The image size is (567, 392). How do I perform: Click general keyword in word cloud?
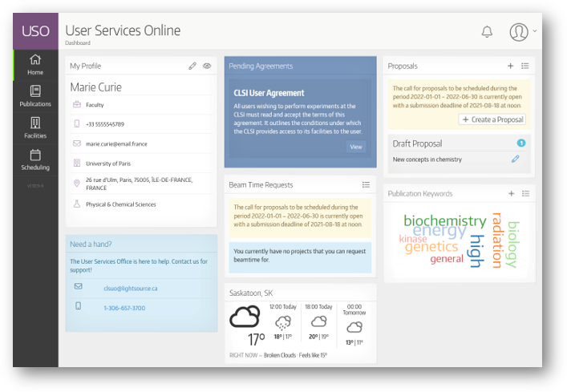447,259
